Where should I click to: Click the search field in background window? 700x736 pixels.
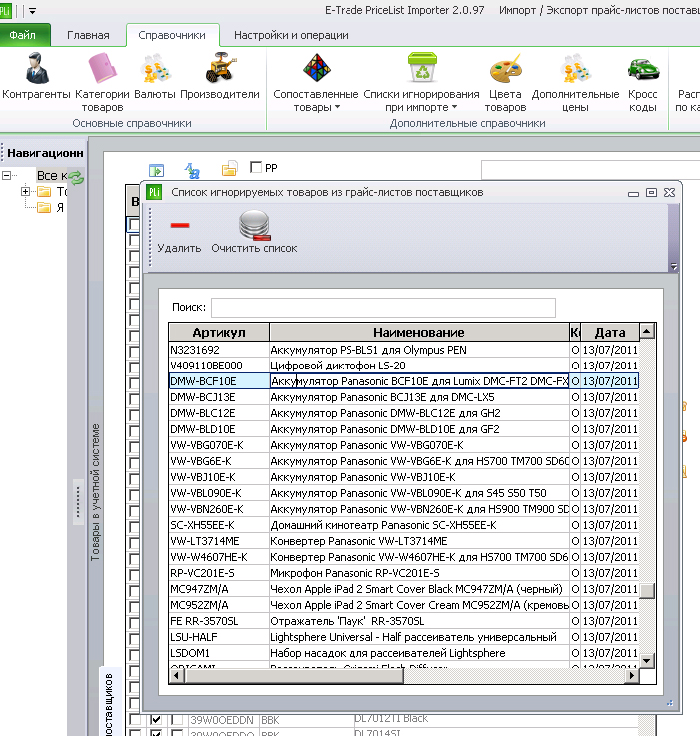(590, 170)
